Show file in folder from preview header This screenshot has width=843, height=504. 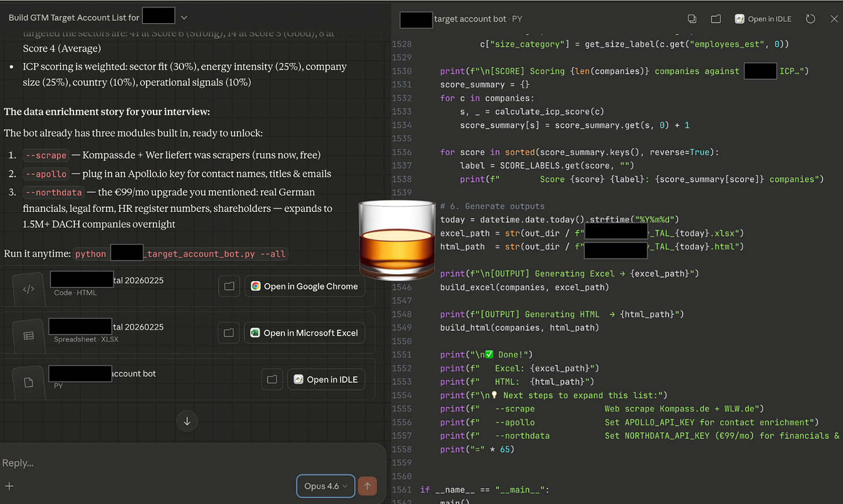[716, 19]
